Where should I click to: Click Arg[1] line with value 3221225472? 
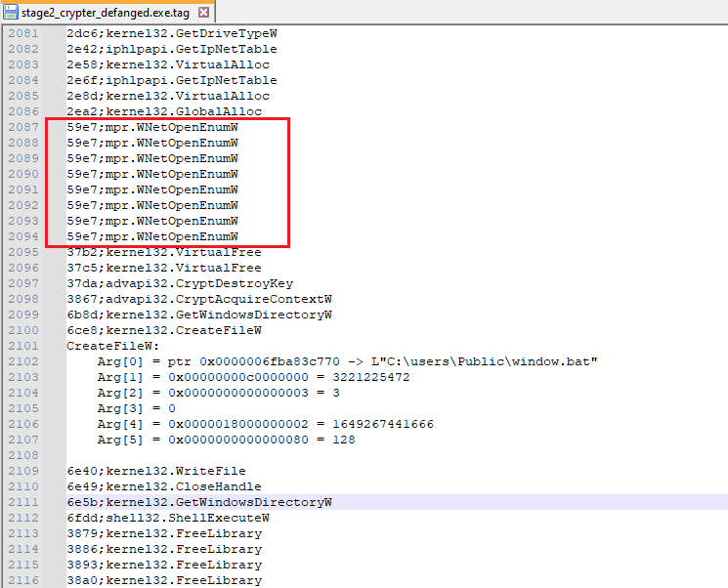pos(253,377)
